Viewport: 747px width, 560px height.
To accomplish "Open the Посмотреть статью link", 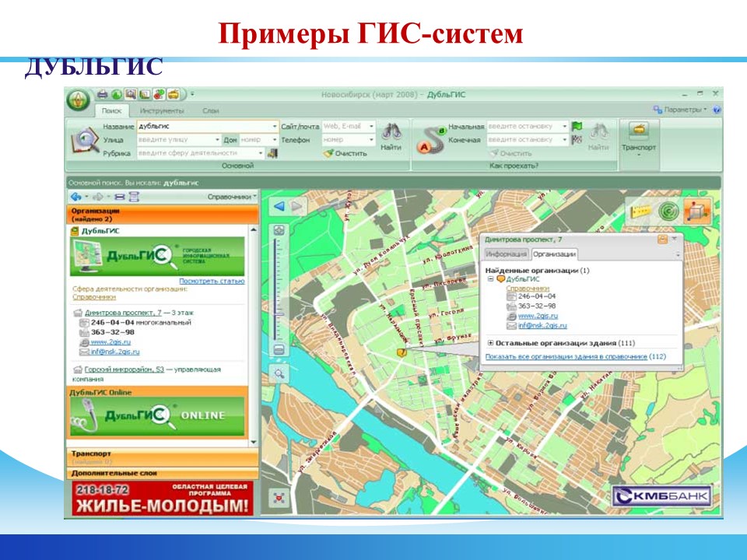I will coord(212,281).
